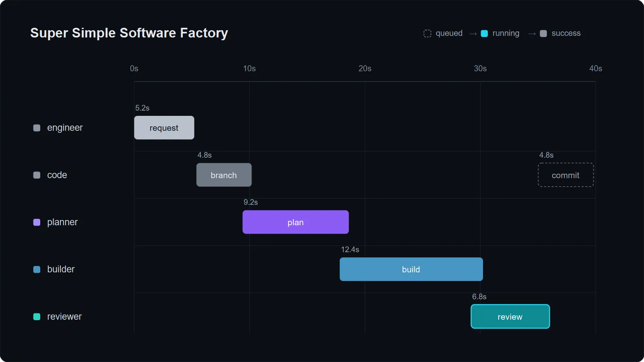Click the queued dashed legend icon
The image size is (644, 362).
427,33
